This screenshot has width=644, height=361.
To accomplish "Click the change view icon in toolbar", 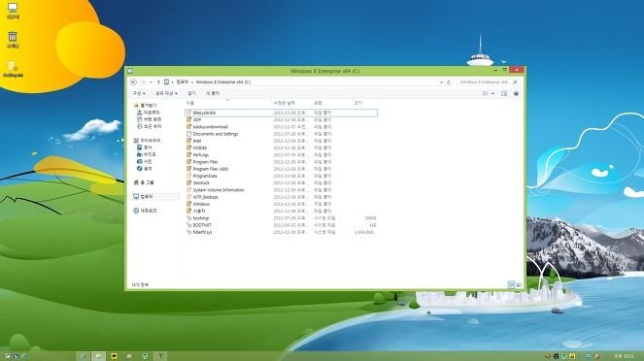I will 486,93.
